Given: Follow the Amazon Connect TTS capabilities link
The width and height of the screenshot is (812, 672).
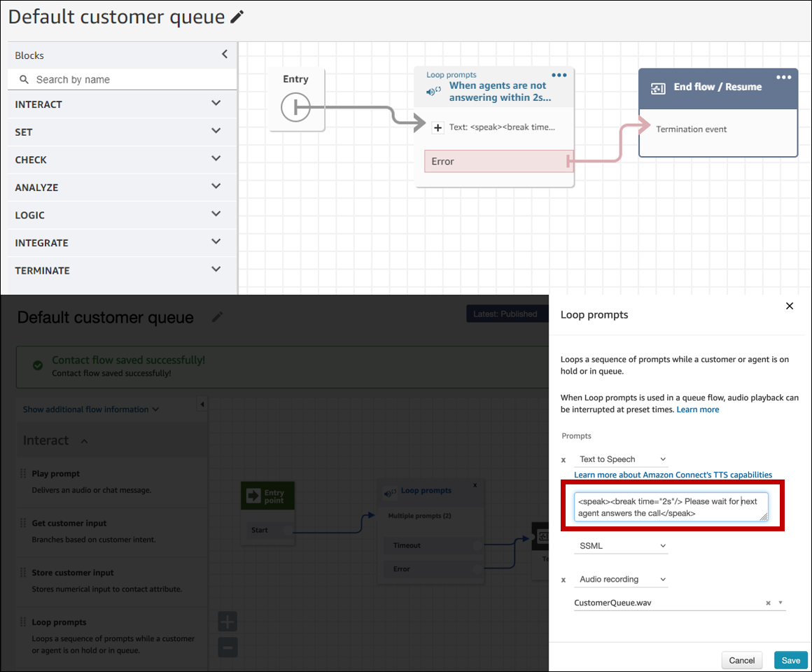Looking at the screenshot, I should (673, 475).
